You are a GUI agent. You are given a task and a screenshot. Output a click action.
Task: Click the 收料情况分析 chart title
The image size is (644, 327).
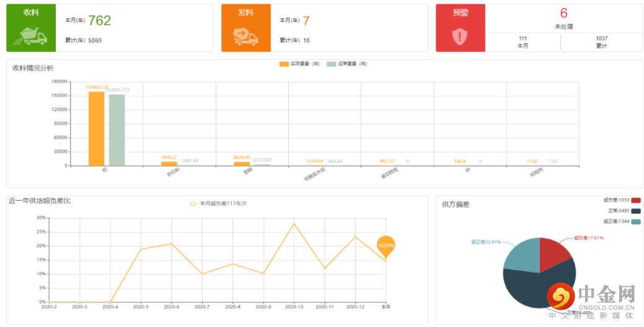tap(33, 68)
